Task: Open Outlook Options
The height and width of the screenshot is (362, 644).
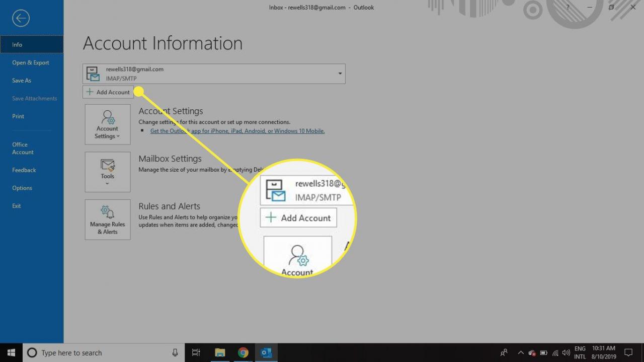Action: click(32, 188)
